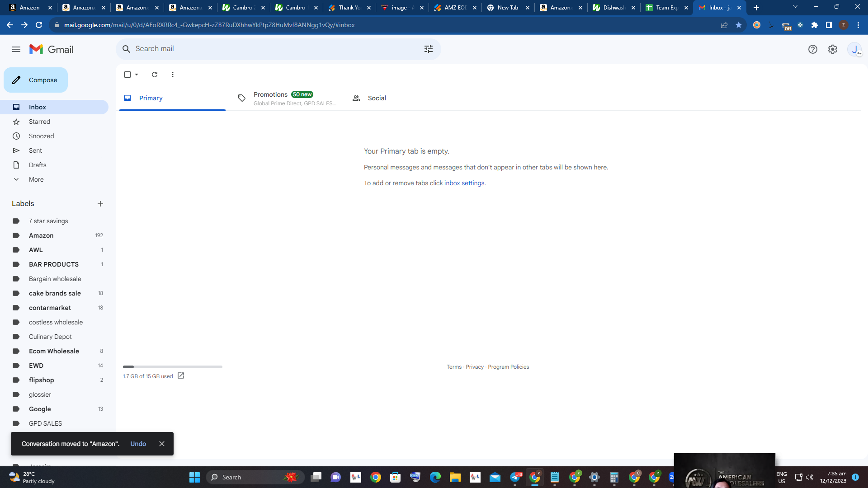868x488 pixels.
Task: Open the BAR PRODUCTS label
Action: (x=54, y=264)
